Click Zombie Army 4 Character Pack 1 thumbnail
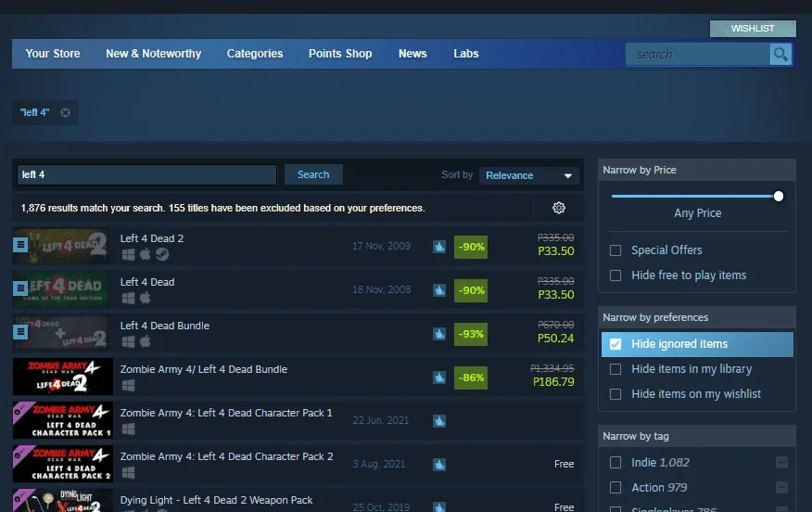Viewport: 812px width, 512px height. (63, 420)
